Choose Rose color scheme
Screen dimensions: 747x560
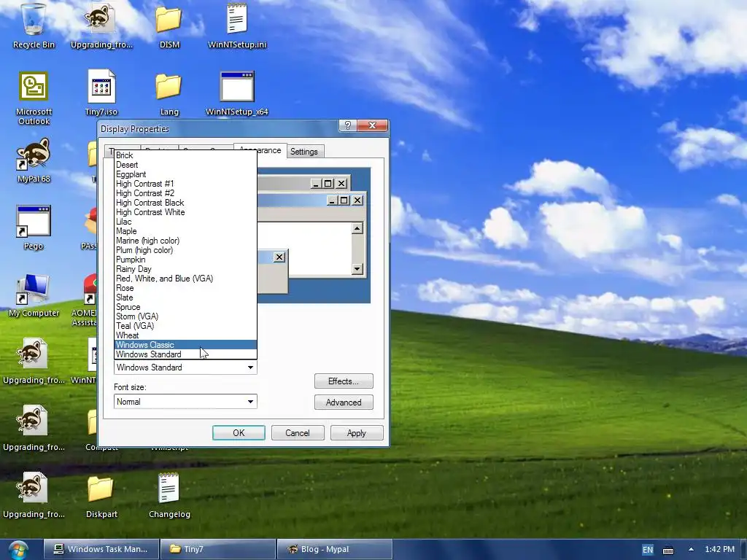pyautogui.click(x=186, y=288)
